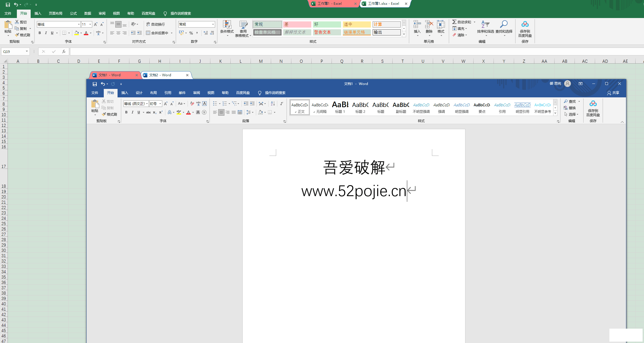Click the Word account avatar icon
The image size is (644, 343).
(x=568, y=84)
